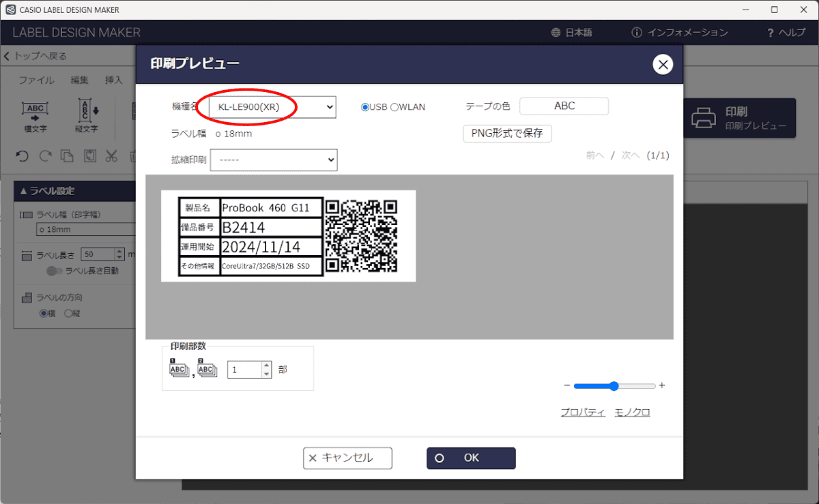Decrease the print copies spinner
This screenshot has width=819, height=504.
tap(266, 374)
